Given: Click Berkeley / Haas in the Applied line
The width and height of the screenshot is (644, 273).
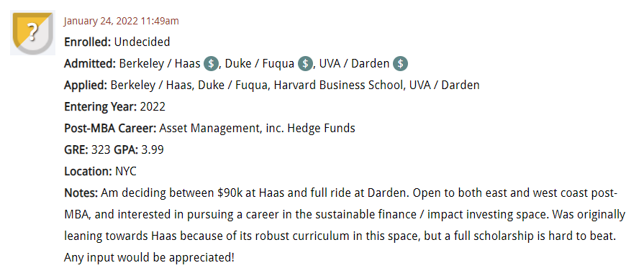Looking at the screenshot, I should (x=150, y=85).
